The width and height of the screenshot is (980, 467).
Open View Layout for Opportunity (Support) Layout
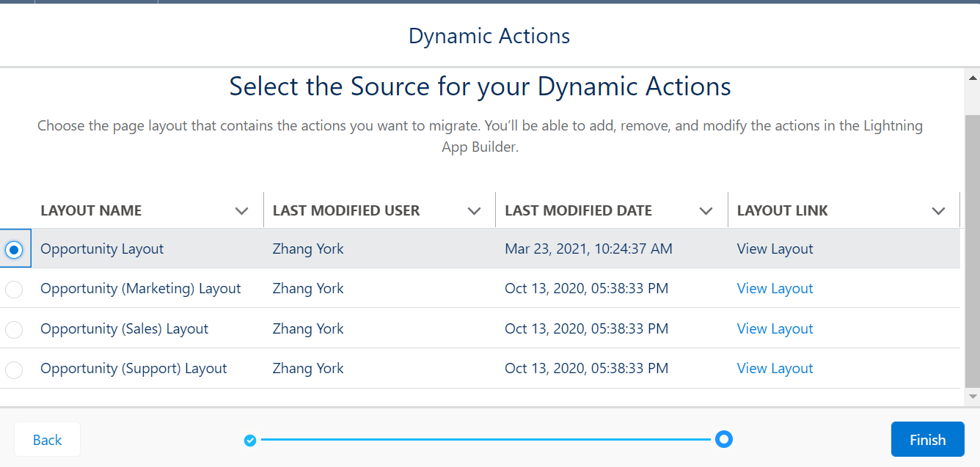point(775,368)
